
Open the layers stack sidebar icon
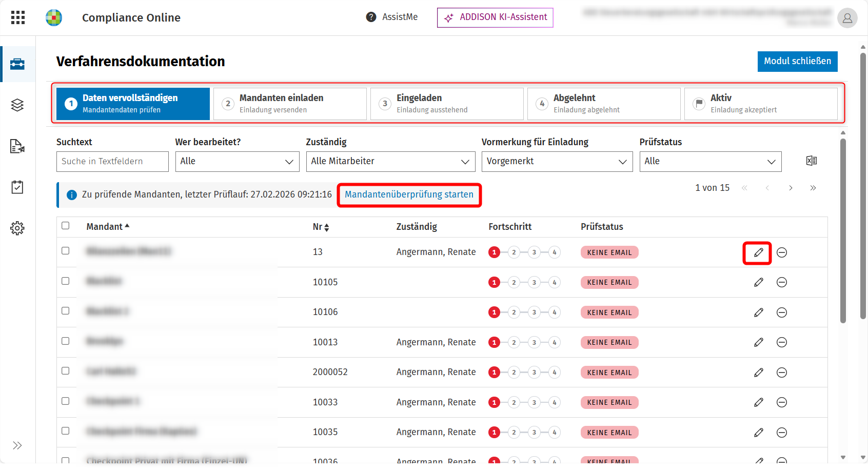pyautogui.click(x=17, y=105)
